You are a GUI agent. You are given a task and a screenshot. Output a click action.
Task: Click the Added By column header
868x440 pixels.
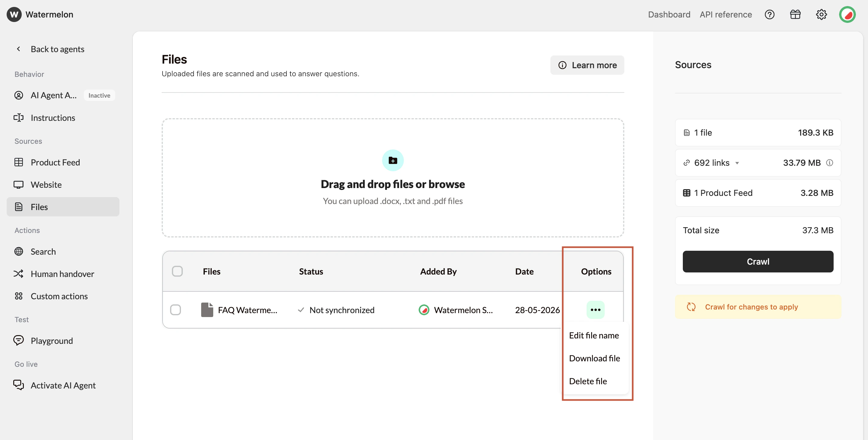coord(438,271)
